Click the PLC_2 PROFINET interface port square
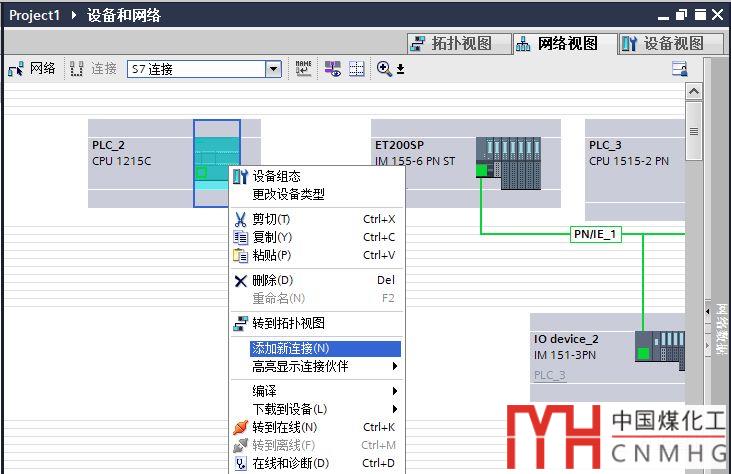The height and width of the screenshot is (474, 731). pos(201,173)
